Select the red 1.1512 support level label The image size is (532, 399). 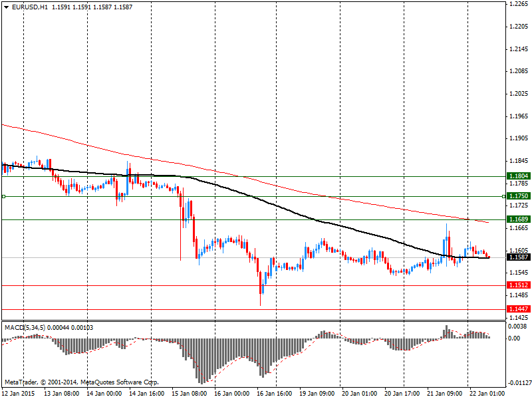pyautogui.click(x=518, y=285)
